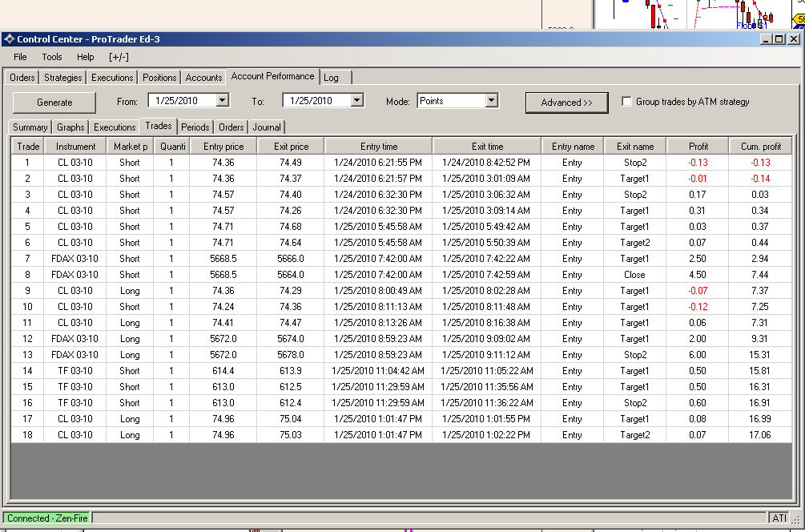
Task: Sort by the Exit name column header
Action: 635,147
